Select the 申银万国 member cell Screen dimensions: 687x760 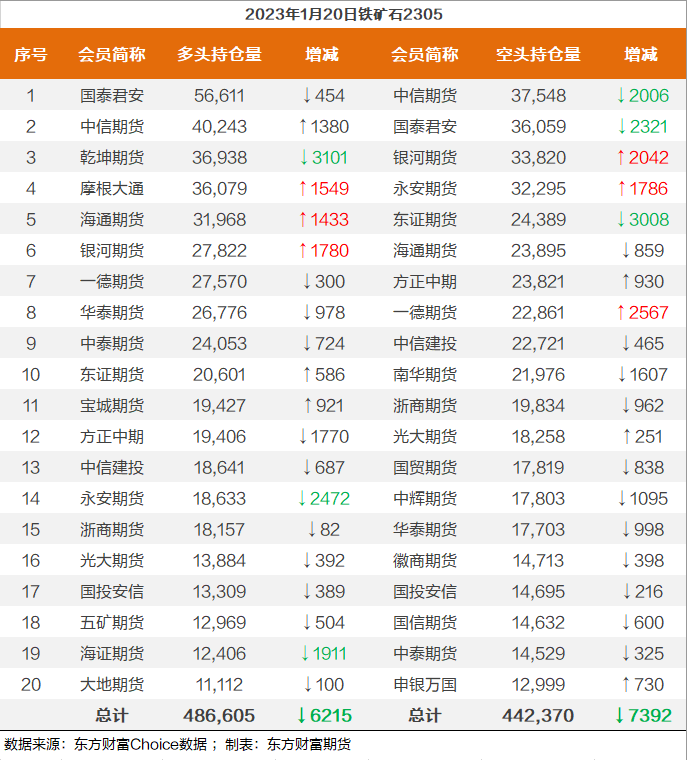425,685
